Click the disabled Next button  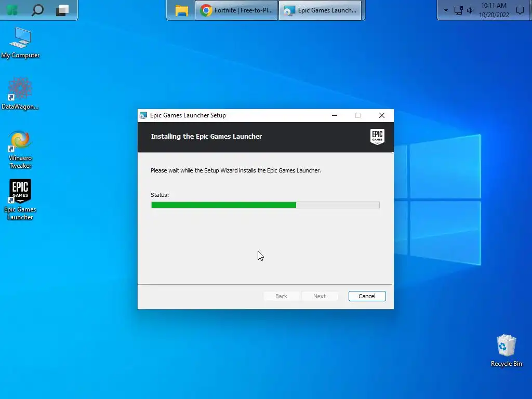(320, 296)
